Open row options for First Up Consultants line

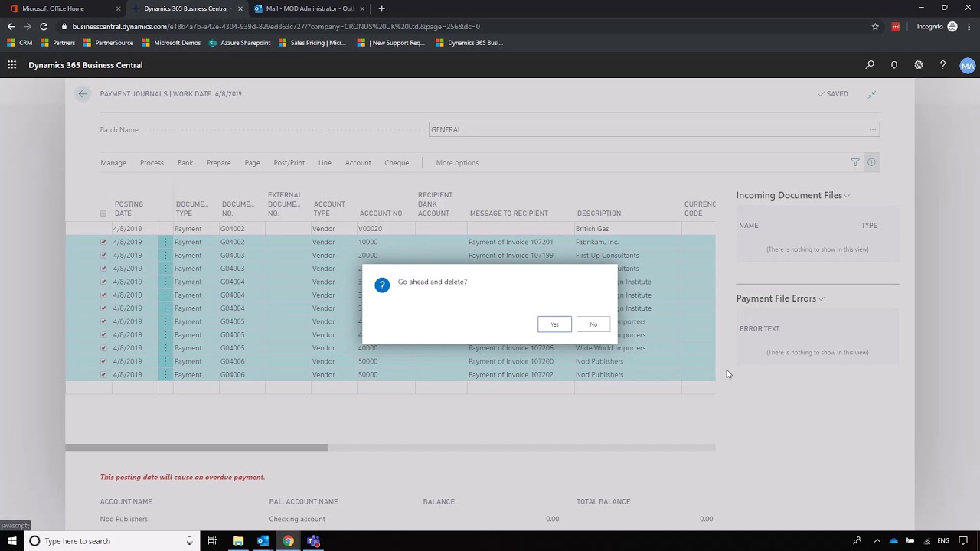pos(165,256)
